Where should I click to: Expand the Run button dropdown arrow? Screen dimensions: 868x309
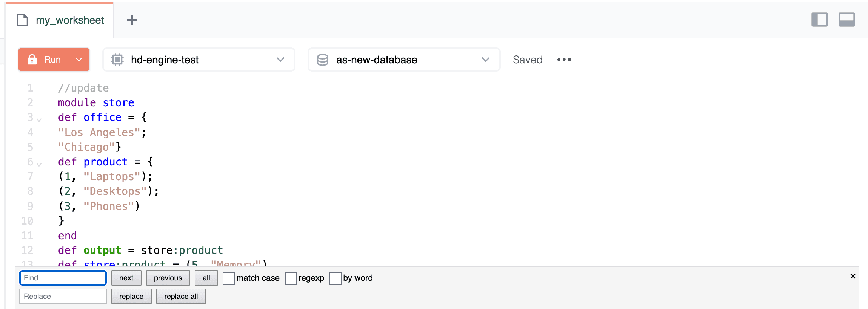pos(79,60)
